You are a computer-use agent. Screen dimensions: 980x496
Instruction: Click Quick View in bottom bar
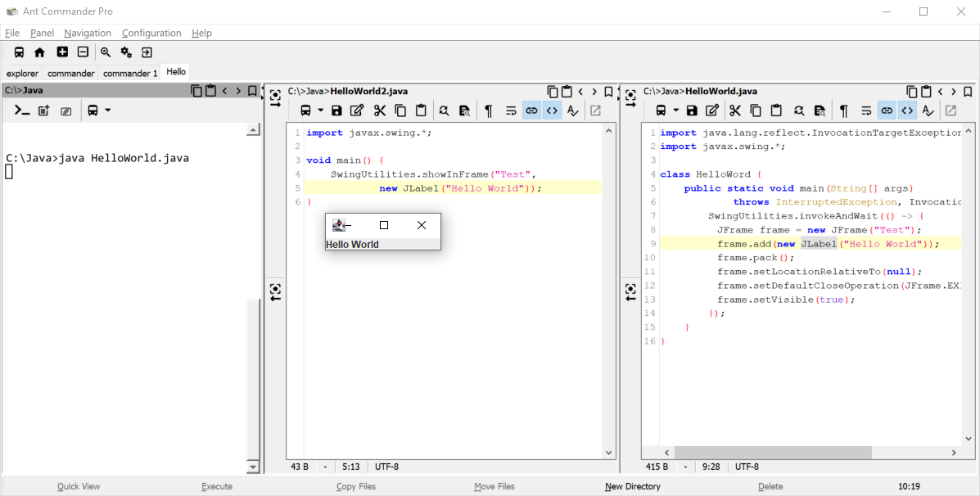[79, 486]
